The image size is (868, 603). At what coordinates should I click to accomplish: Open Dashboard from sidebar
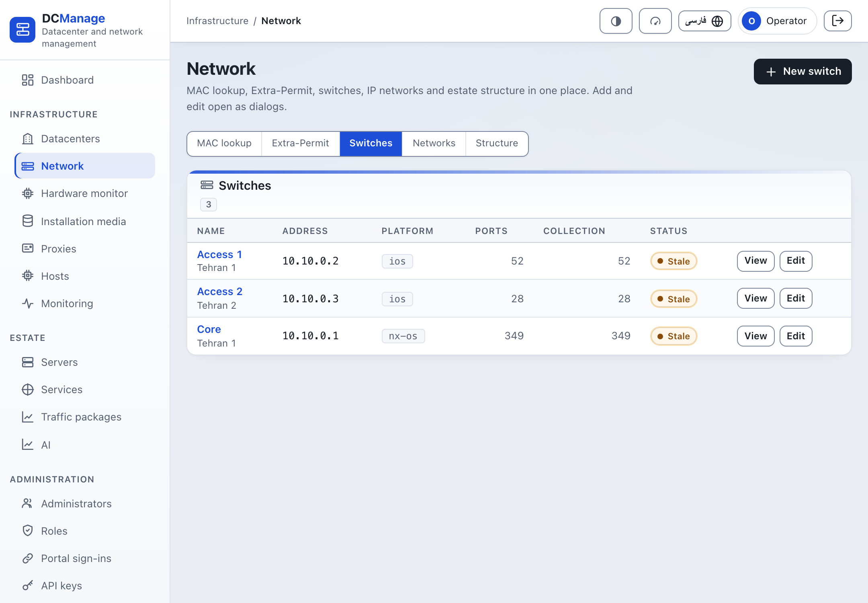coord(84,80)
